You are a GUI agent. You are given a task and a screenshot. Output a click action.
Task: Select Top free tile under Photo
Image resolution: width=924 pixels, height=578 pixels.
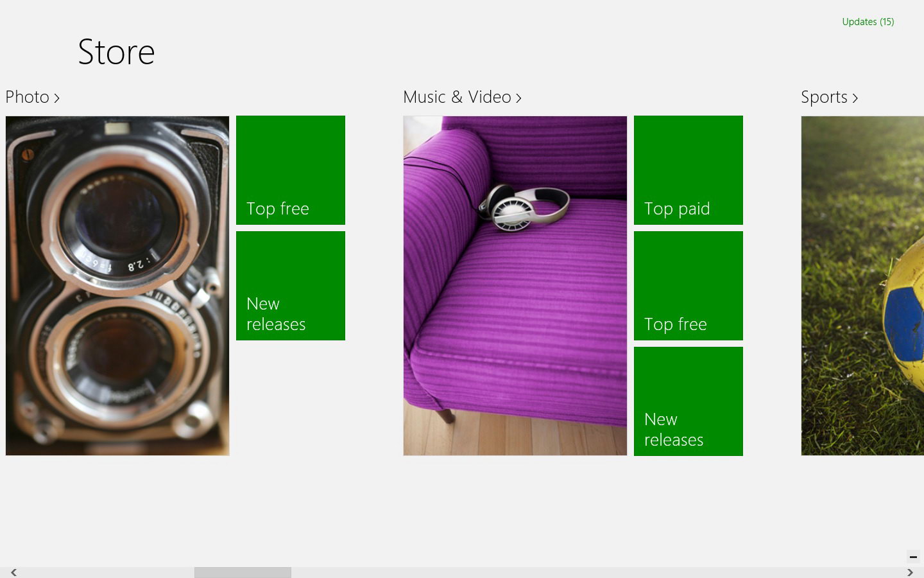pyautogui.click(x=291, y=170)
